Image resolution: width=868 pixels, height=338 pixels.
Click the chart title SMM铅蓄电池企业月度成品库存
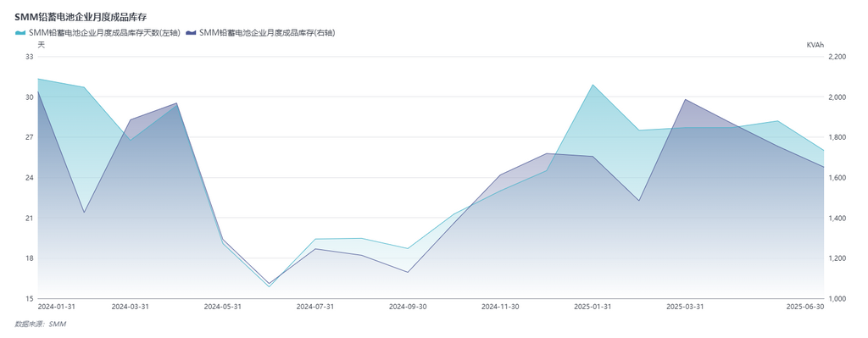pyautogui.click(x=81, y=17)
